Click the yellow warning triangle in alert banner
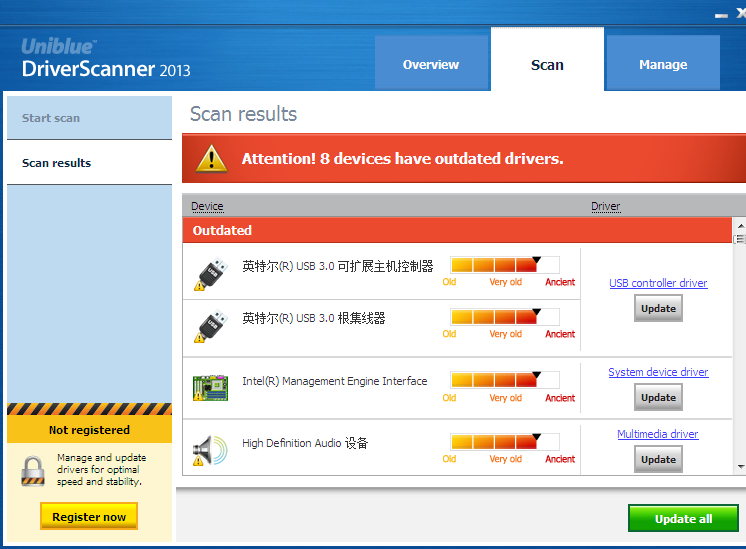The image size is (746, 549). pos(211,158)
